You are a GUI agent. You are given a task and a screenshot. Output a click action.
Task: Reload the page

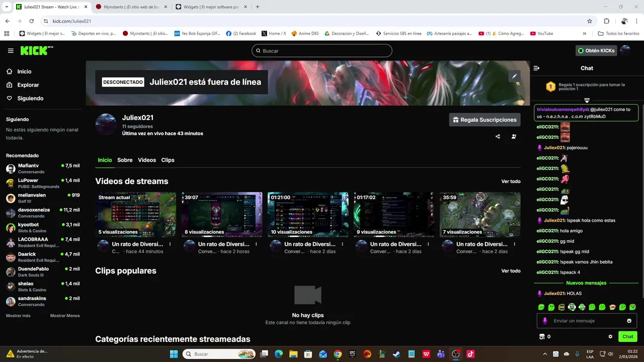tap(31, 21)
